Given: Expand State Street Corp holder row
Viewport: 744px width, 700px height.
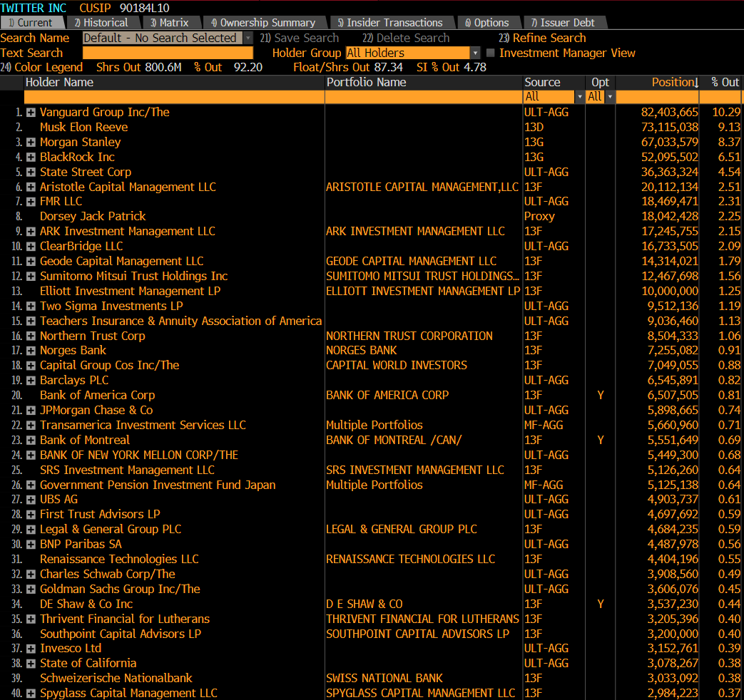Looking at the screenshot, I should [x=31, y=173].
